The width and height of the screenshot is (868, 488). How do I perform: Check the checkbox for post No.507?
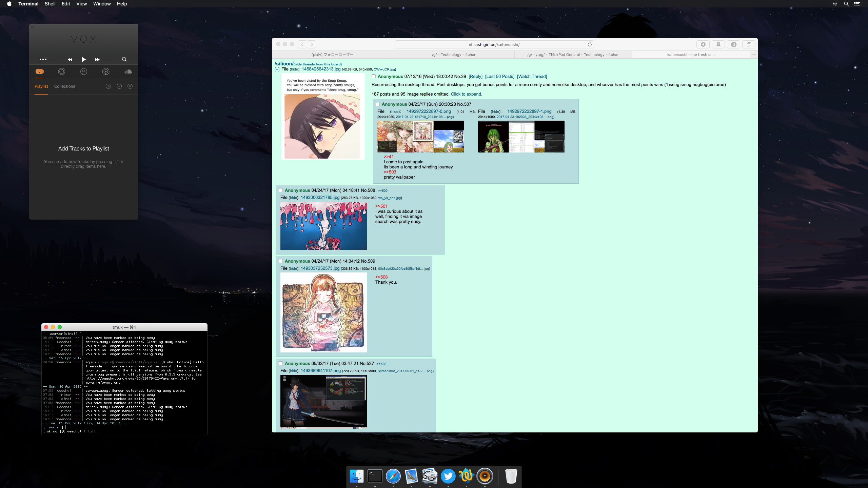click(x=377, y=104)
